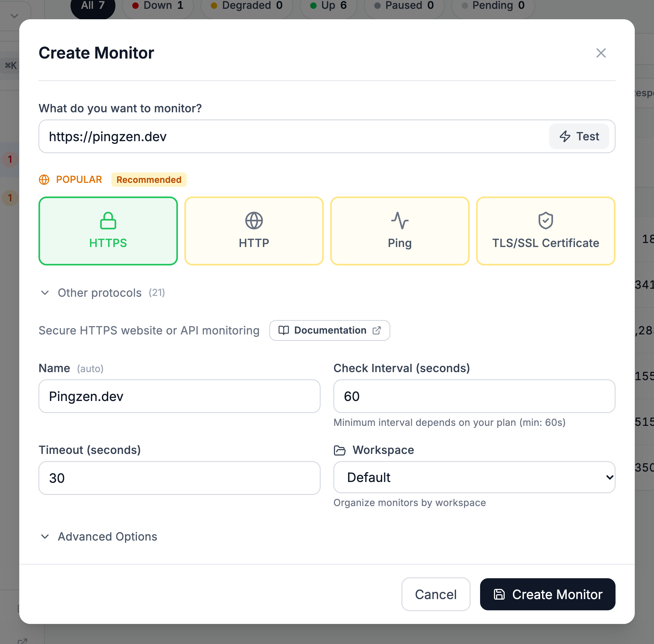654x644 pixels.
Task: Choose the Ping pulse protocol card
Action: pos(400,231)
